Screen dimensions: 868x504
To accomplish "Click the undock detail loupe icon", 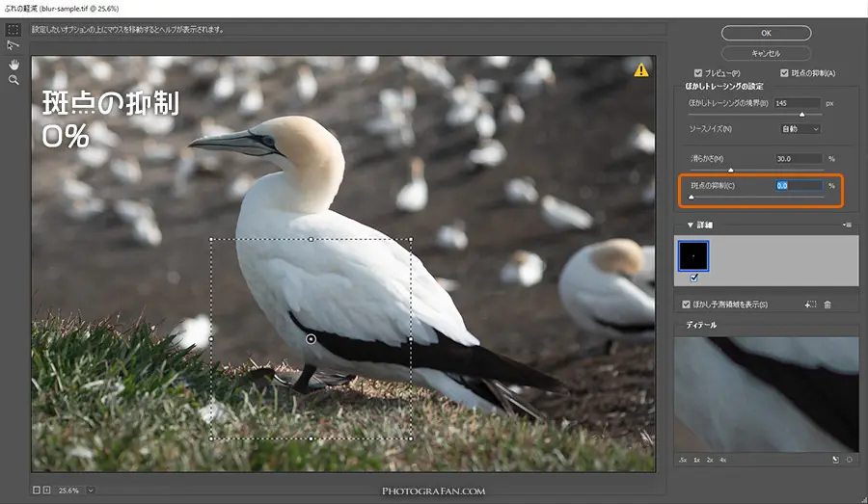I will pos(835,460).
